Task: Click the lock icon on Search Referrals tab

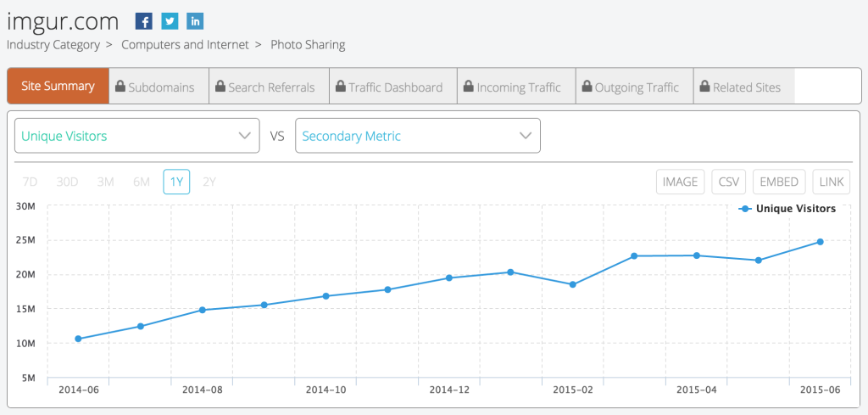Action: (x=220, y=87)
